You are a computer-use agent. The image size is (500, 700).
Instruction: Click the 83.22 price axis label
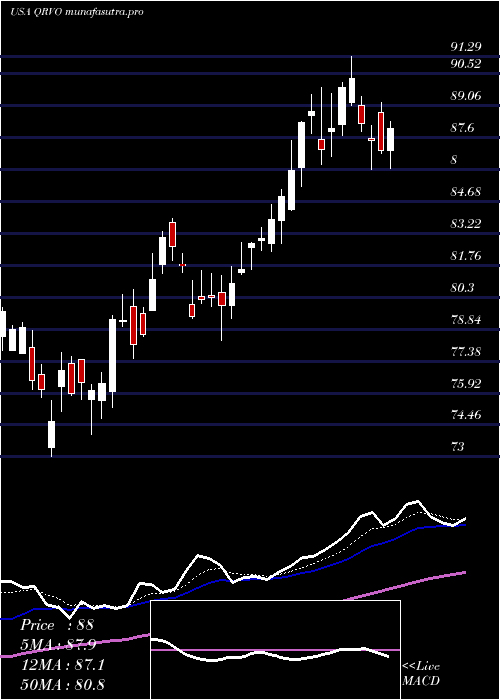pyautogui.click(x=465, y=224)
